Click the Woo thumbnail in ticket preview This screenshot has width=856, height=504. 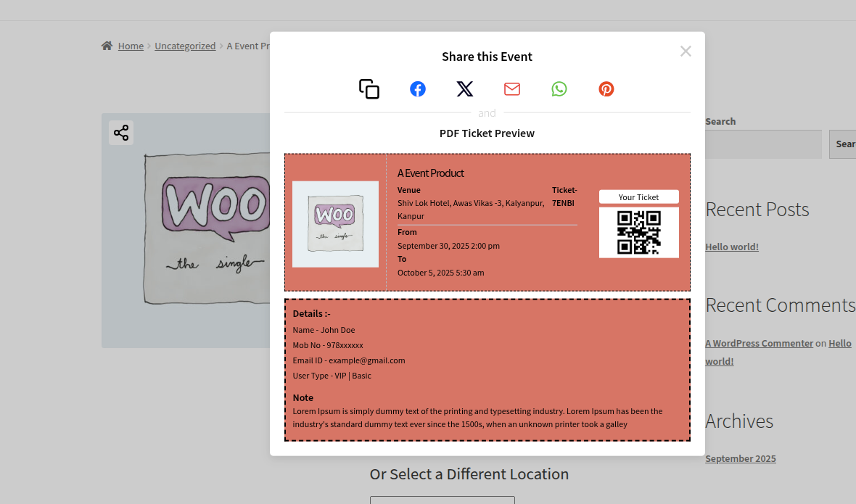coord(335,224)
